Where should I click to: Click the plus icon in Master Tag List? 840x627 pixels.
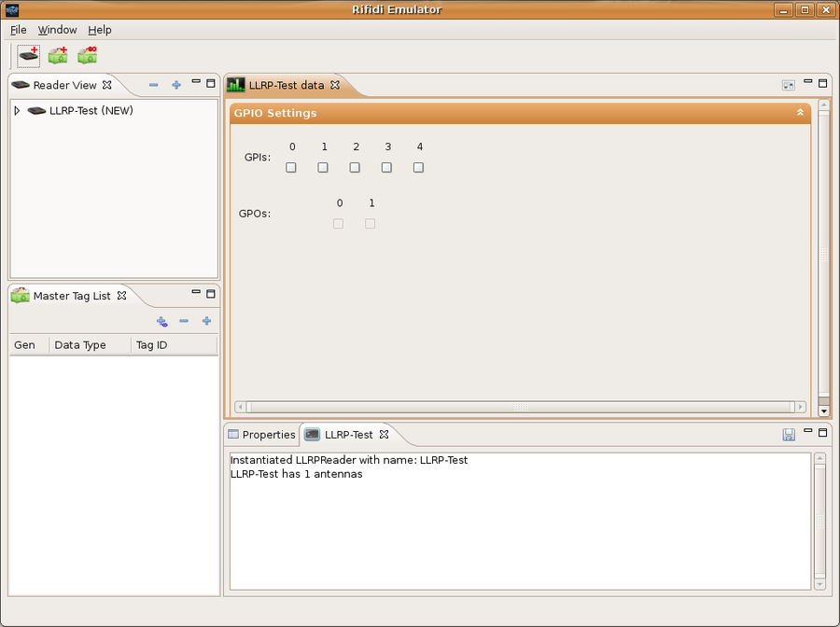pyautogui.click(x=206, y=321)
